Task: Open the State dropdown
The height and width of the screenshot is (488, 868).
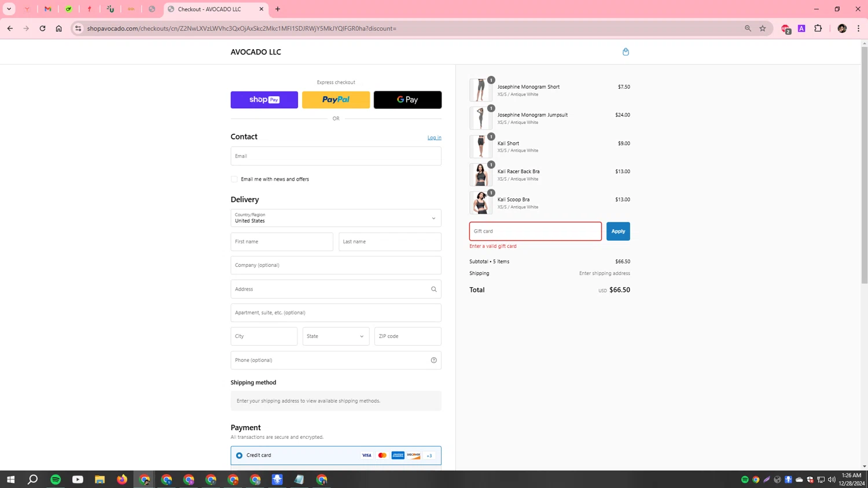Action: (336, 336)
